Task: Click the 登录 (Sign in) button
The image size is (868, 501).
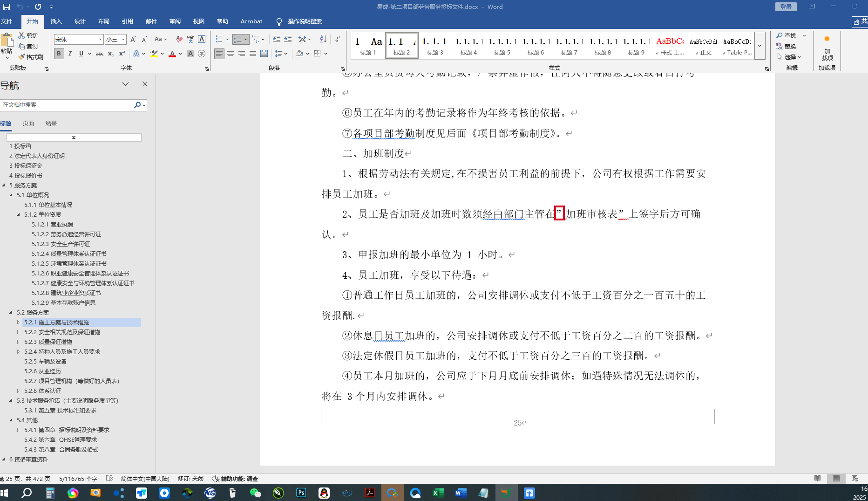Action: tap(786, 7)
